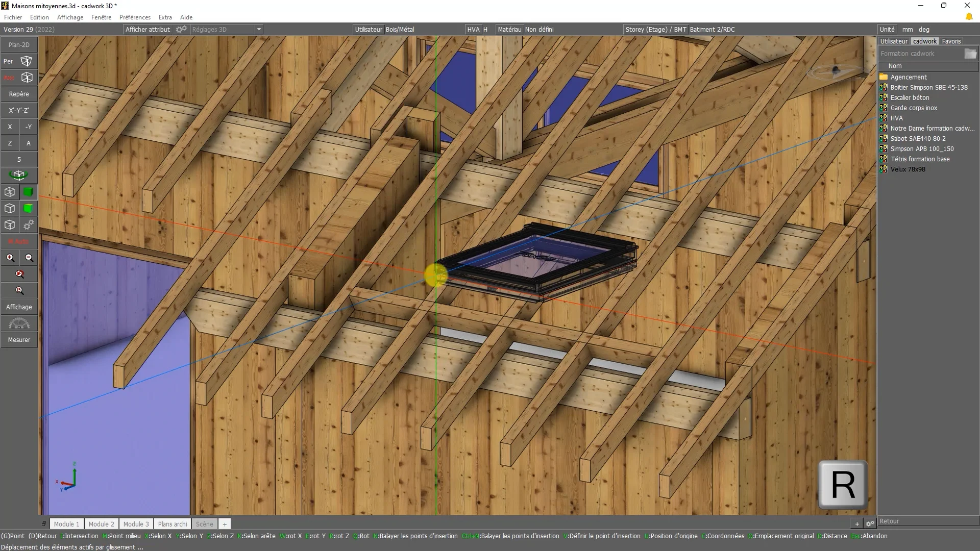Click the notification bell icon

[x=969, y=17]
